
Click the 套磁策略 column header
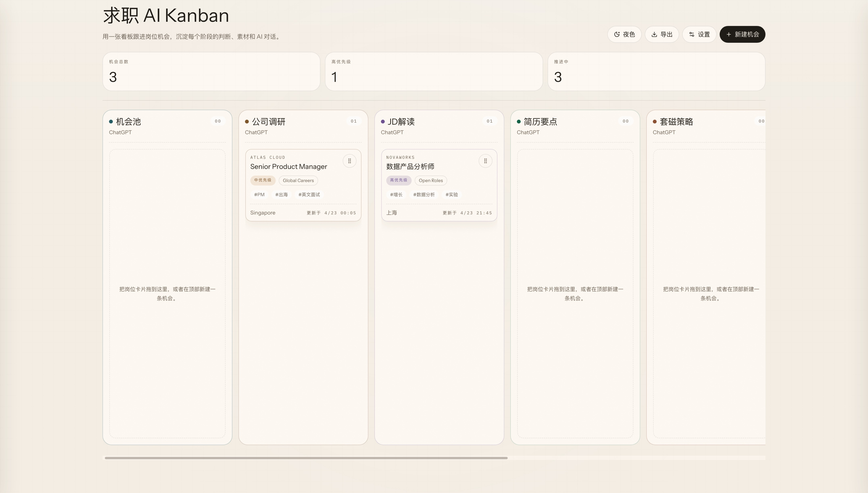click(x=676, y=122)
